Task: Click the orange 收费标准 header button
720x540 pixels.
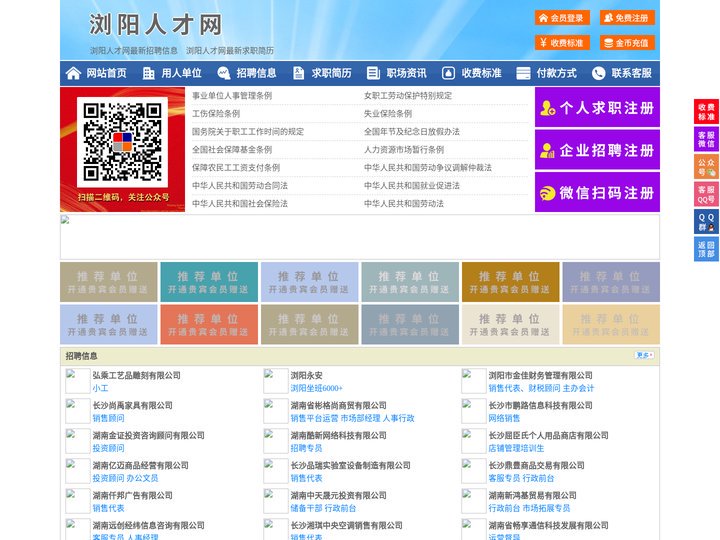Action: tap(562, 43)
